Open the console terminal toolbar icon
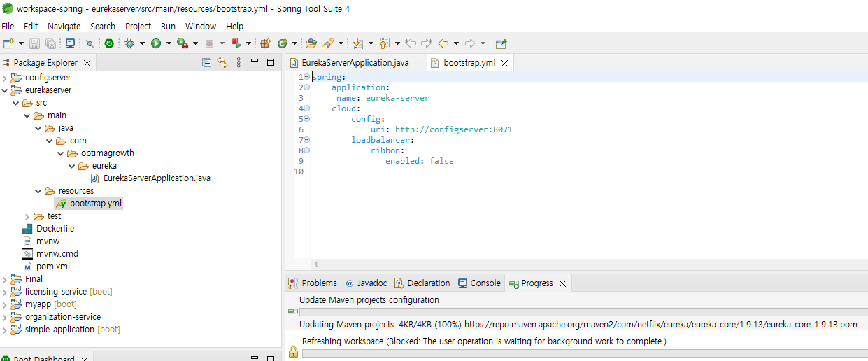868x361 pixels. (70, 43)
